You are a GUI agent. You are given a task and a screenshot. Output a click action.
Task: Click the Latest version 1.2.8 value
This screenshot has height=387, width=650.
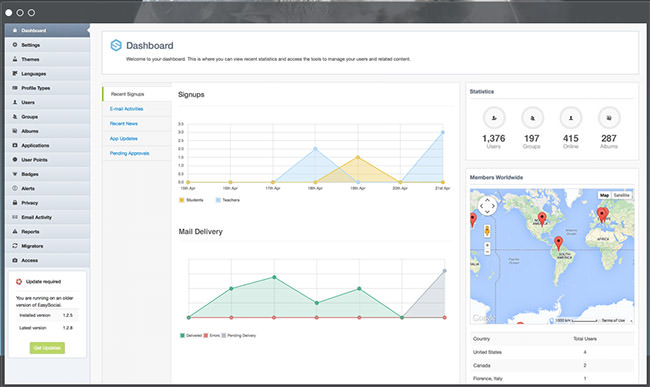point(68,328)
